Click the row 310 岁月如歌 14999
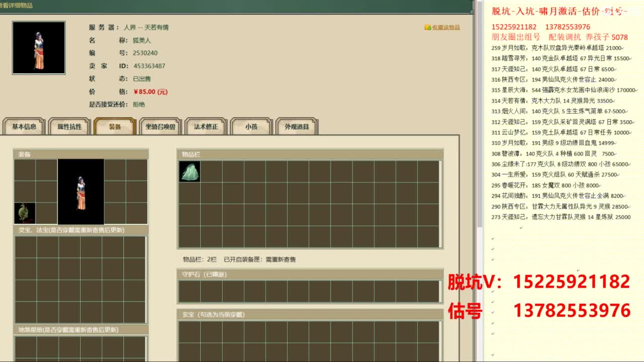 (554, 143)
